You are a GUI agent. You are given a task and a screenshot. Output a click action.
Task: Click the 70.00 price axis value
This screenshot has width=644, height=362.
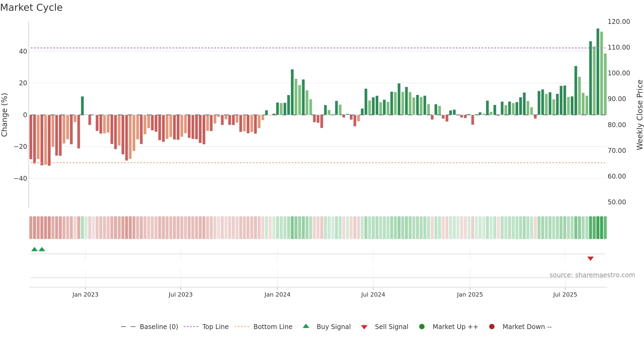[x=617, y=151]
